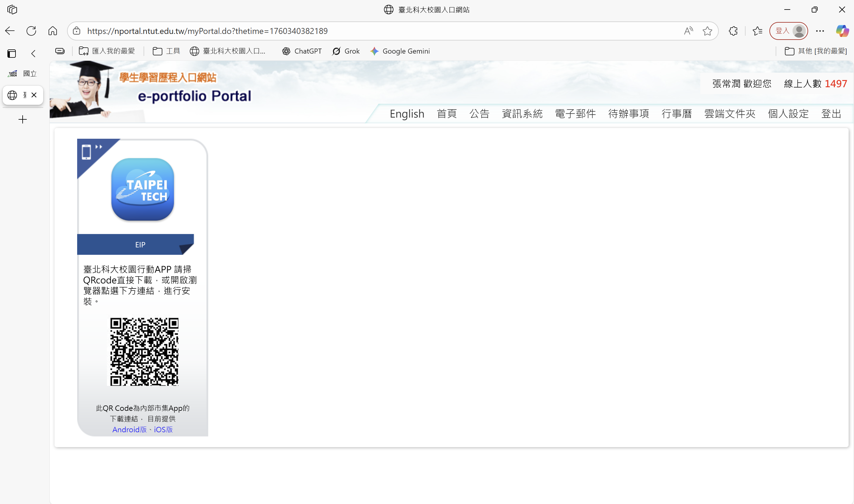Click the 登入 profile button
Screen dimensions: 854x504
789,31
